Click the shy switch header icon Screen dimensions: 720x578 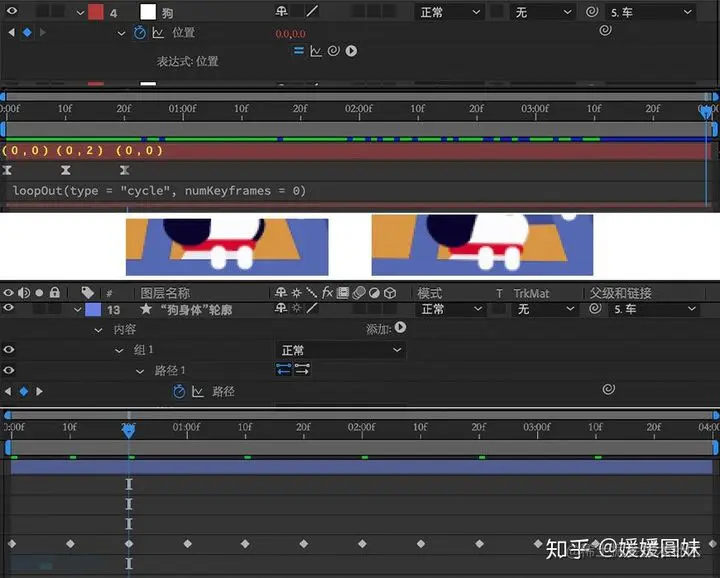(x=281, y=292)
